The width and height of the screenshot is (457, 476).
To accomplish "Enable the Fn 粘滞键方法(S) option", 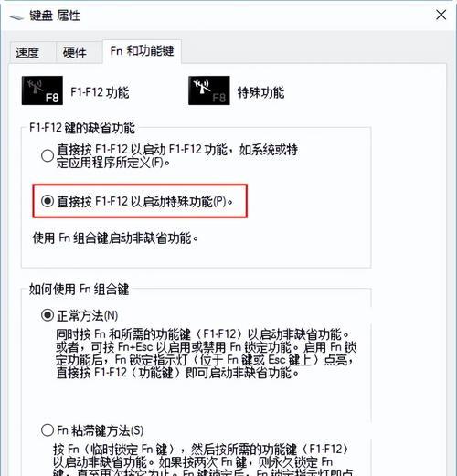I will [48, 430].
